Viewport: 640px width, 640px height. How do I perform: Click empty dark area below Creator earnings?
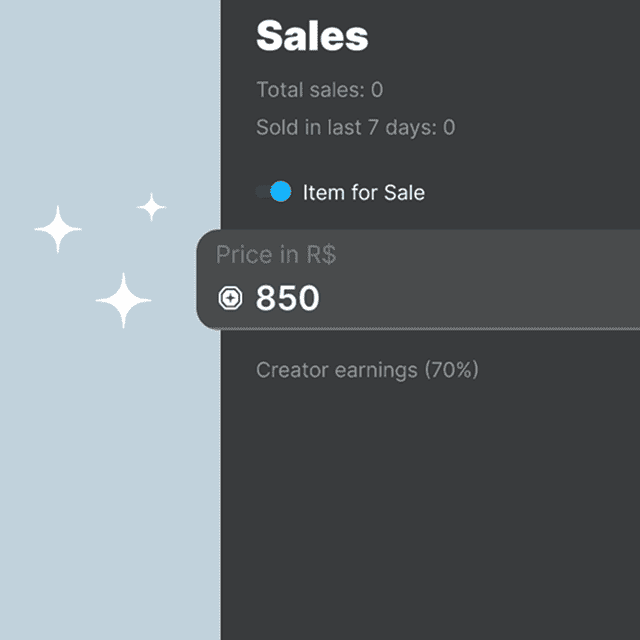[430, 500]
